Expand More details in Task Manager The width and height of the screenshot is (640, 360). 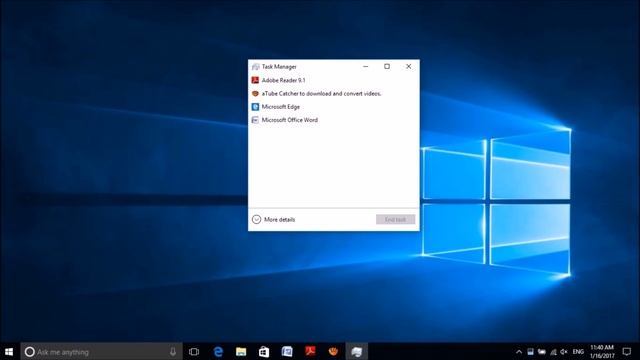pos(273,220)
